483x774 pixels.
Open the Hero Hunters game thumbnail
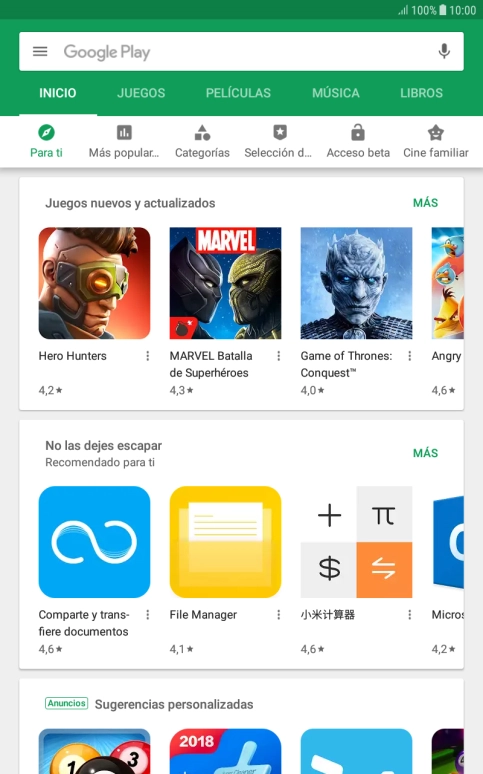(94, 283)
